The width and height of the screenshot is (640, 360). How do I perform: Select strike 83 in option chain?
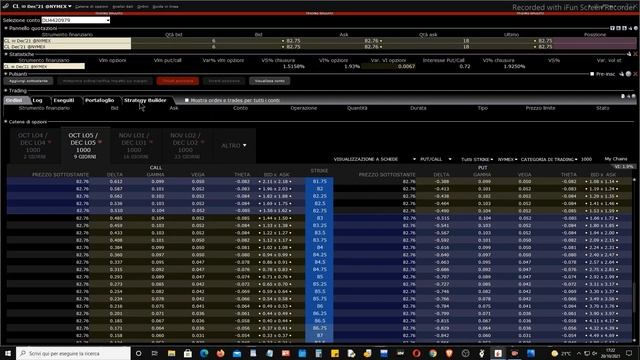point(319,218)
